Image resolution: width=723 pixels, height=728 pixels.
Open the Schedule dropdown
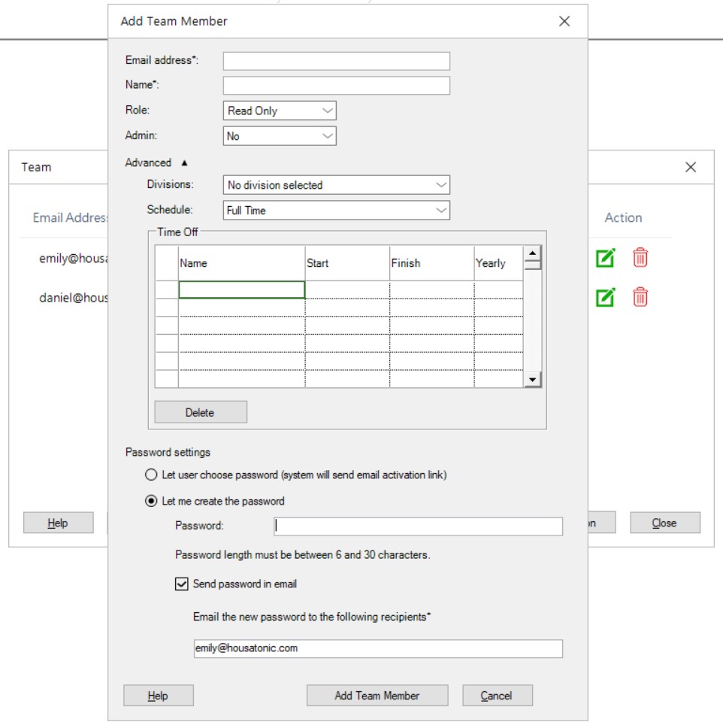[x=337, y=211]
